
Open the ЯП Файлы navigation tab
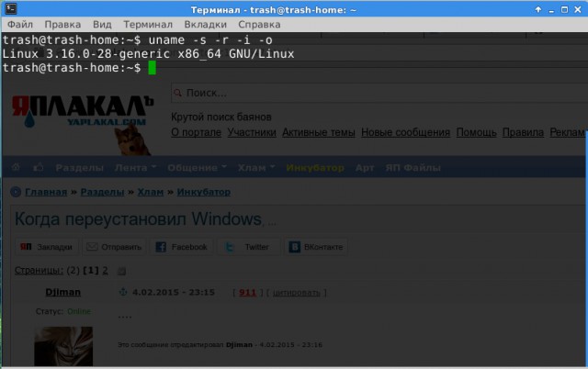[413, 167]
